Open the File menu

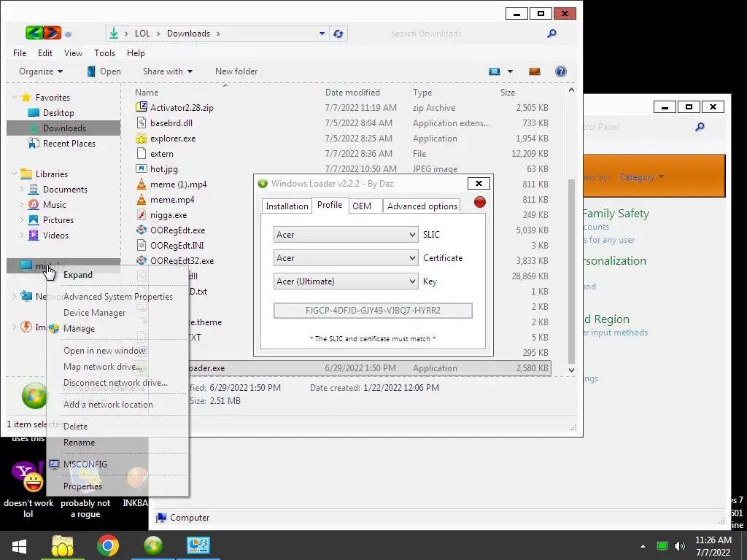(x=20, y=52)
